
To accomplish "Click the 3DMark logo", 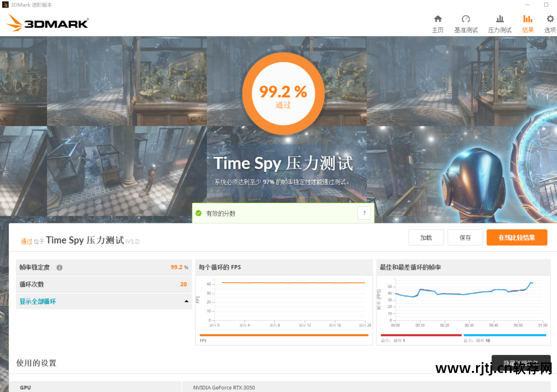I will (47, 23).
